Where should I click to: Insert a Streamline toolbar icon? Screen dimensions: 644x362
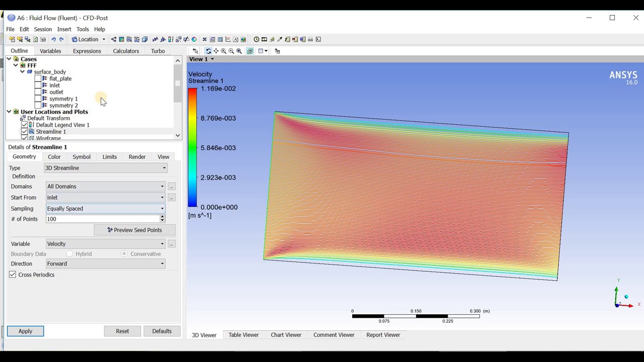(x=129, y=39)
